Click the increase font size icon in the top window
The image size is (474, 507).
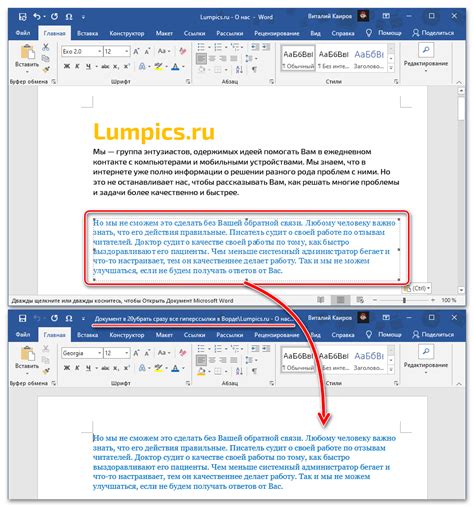pos(136,51)
